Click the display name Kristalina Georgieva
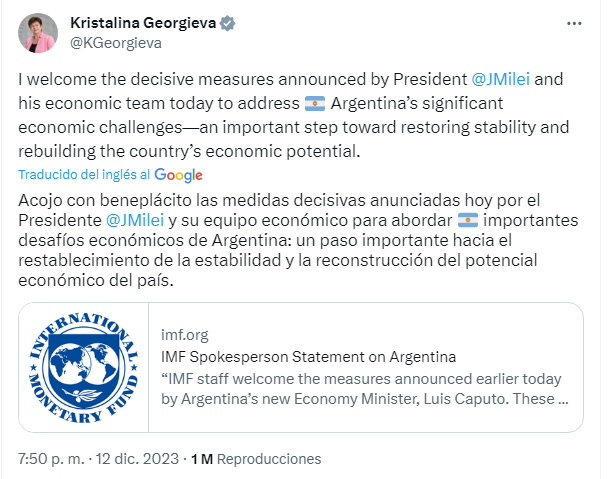This screenshot has width=610, height=479. [142, 23]
